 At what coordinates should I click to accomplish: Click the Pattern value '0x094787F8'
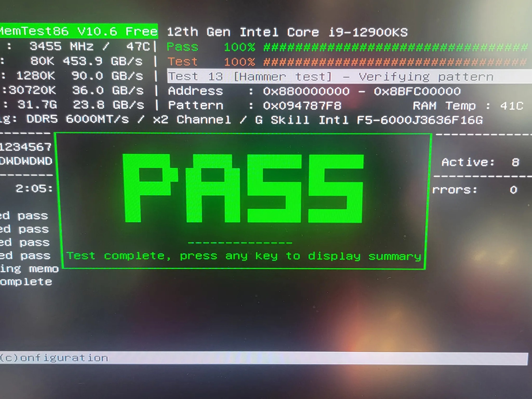[302, 106]
